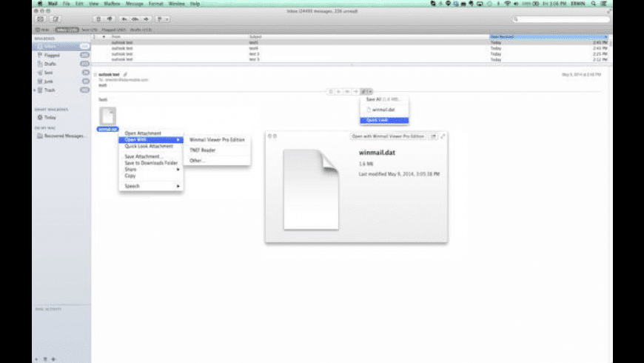Choose winmail.dat in attachment popup
The height and width of the screenshot is (363, 644).
[384, 110]
